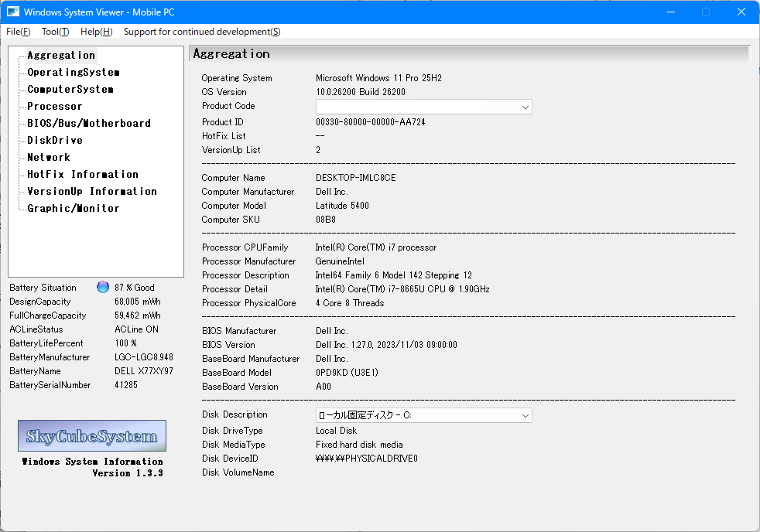
Task: Open HotFix Information in the tree
Action: tap(83, 175)
